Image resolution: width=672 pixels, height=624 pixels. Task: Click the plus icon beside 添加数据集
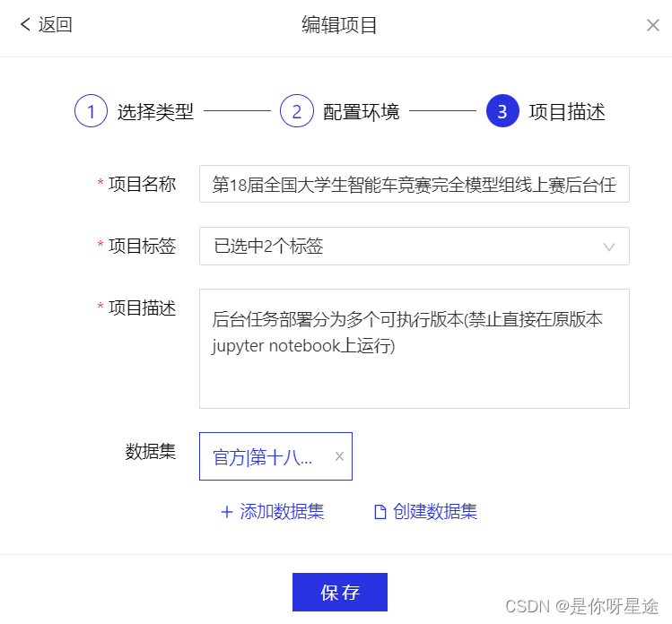pos(227,512)
